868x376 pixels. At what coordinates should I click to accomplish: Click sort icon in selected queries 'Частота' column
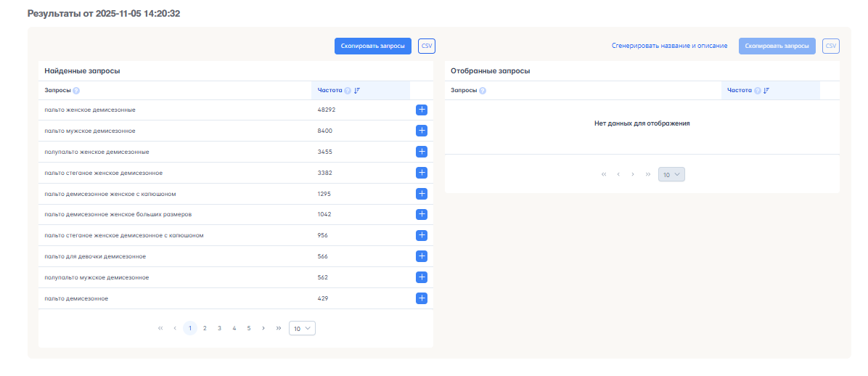[x=766, y=91]
